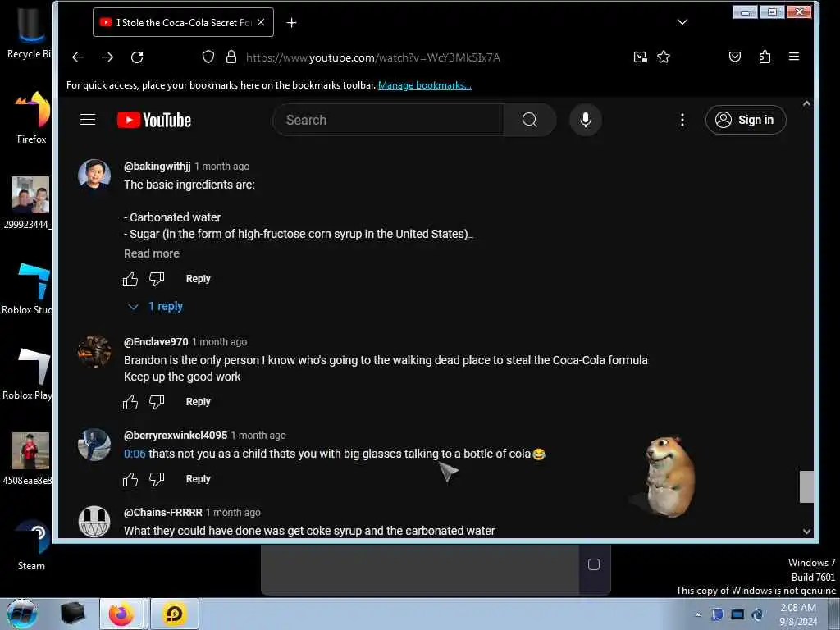The height and width of the screenshot is (630, 840).
Task: Click scrollbar up arrow
Action: pyautogui.click(x=807, y=104)
